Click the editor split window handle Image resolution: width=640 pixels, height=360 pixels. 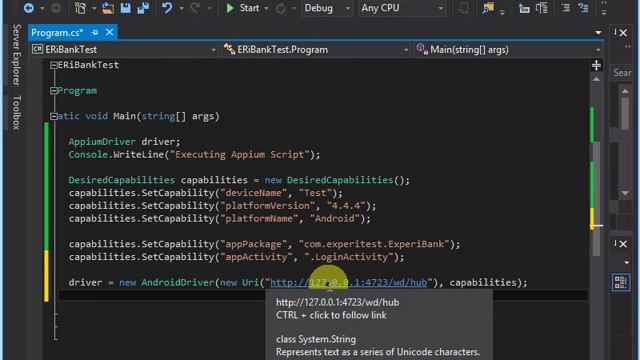(x=596, y=65)
